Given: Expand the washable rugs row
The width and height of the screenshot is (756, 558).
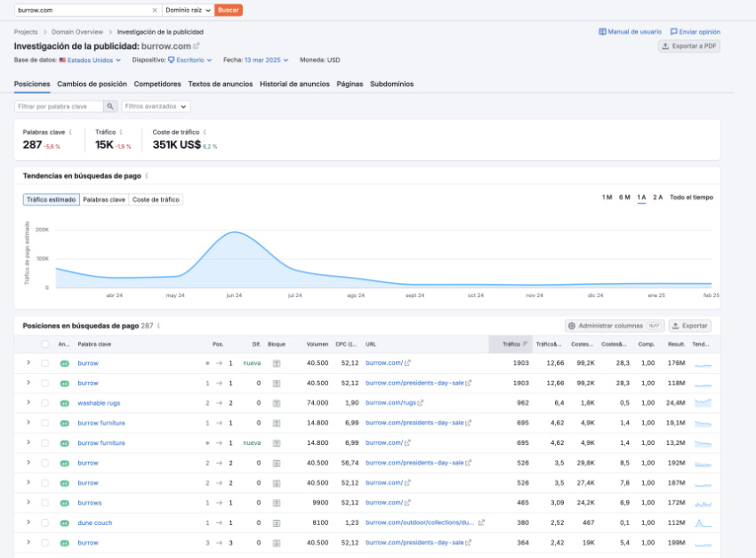Looking at the screenshot, I should (x=28, y=403).
